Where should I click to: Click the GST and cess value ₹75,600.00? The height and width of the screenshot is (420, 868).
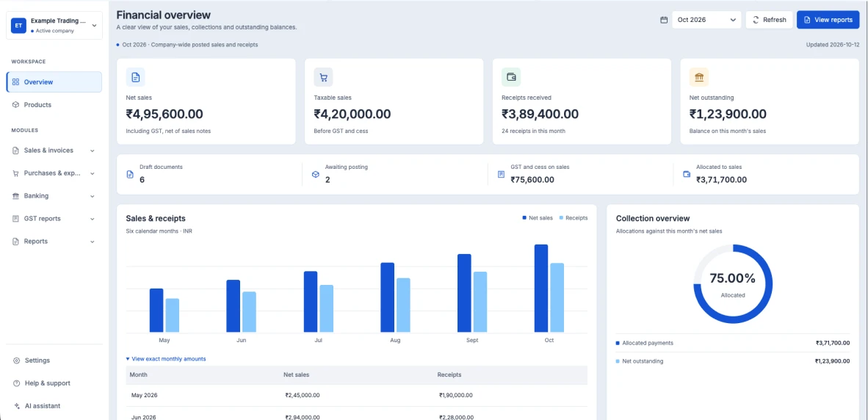[x=532, y=179]
